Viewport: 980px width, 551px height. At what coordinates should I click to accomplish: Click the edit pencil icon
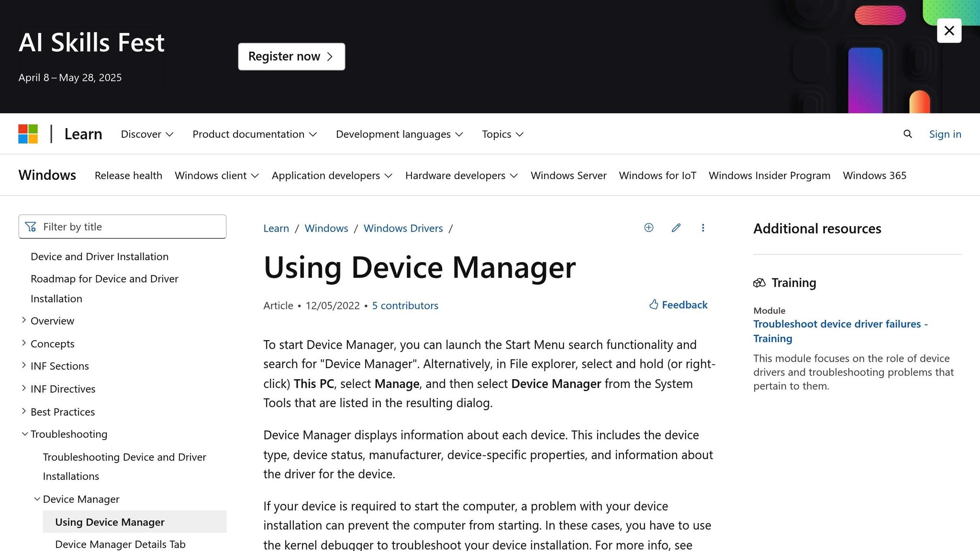[676, 228]
